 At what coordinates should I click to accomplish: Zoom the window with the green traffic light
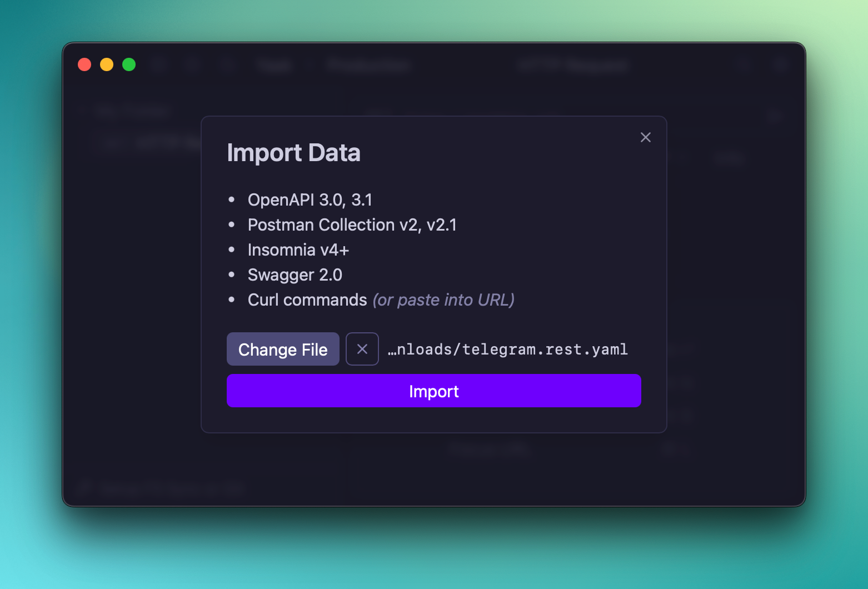(x=128, y=64)
